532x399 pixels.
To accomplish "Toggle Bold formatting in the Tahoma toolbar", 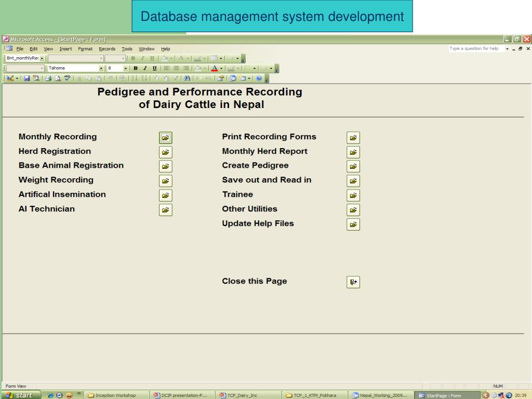I will pyautogui.click(x=136, y=68).
